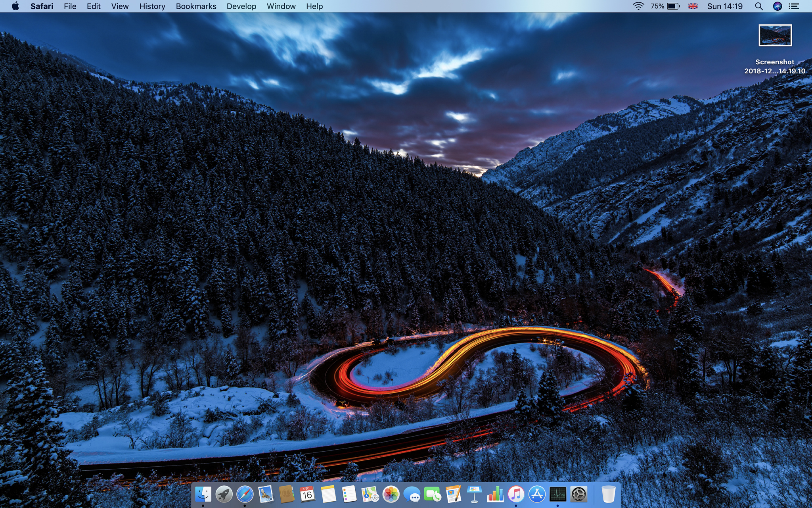Open the Develop menu
812x508 pixels.
click(241, 6)
